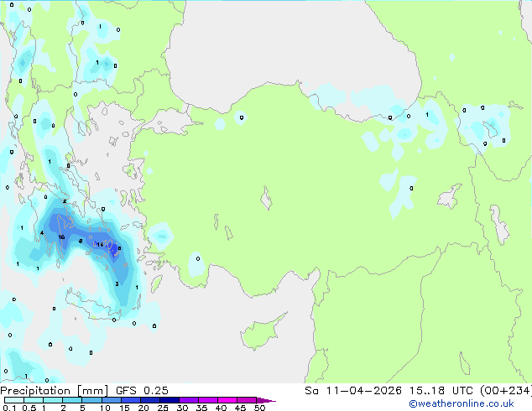The image size is (532, 411).
Task: Click the 'Precipitation [mm]' title text
Action: pyautogui.click(x=55, y=391)
